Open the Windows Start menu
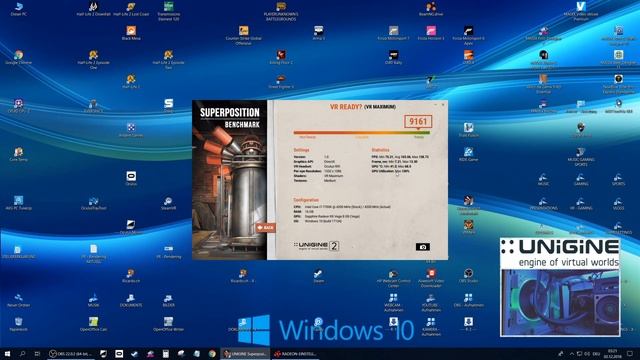 [7, 353]
